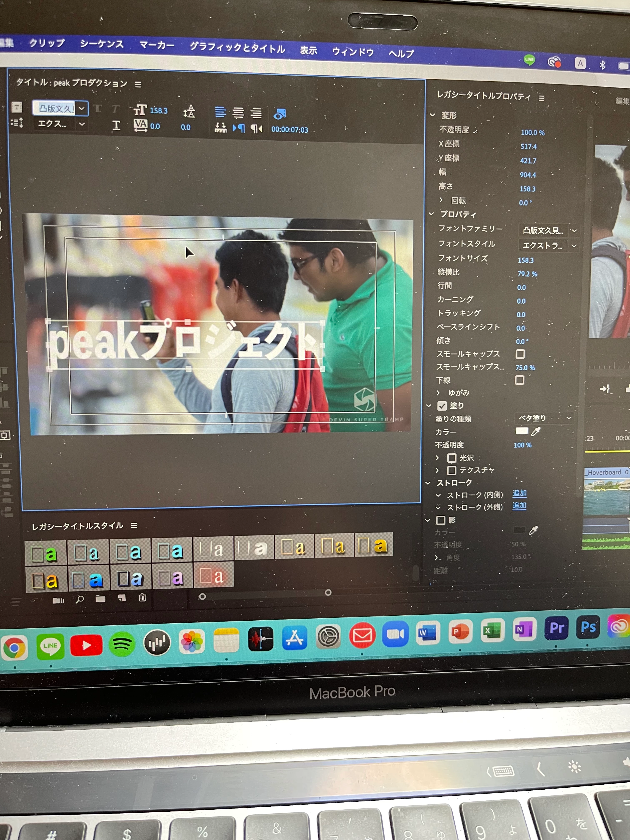630x840 pixels.
Task: Open Legacy Title Styles panel menu
Action: [134, 526]
